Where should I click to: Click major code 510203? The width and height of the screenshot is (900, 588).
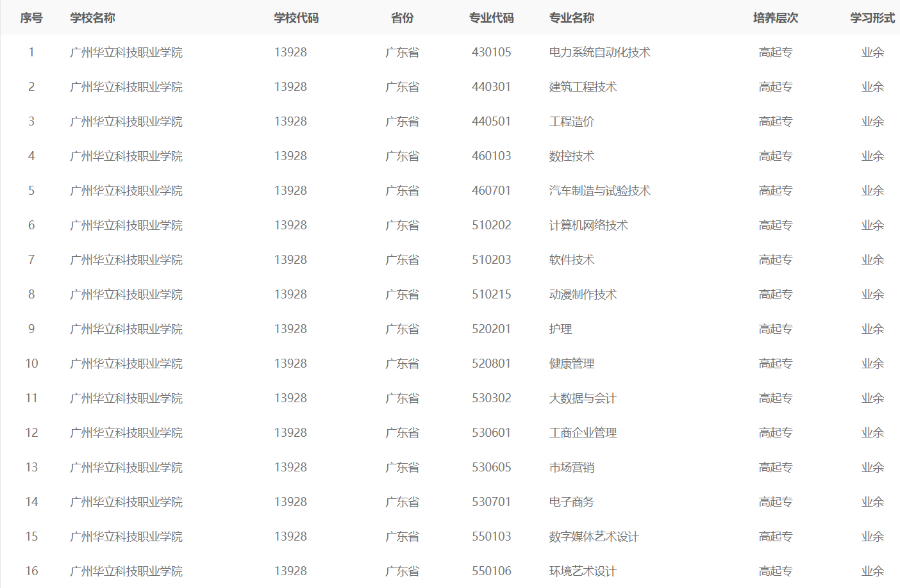point(492,260)
